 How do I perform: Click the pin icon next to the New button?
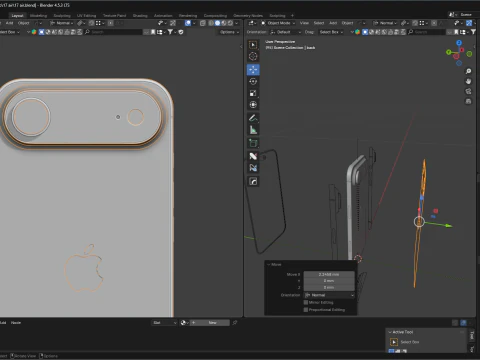click(x=235, y=323)
